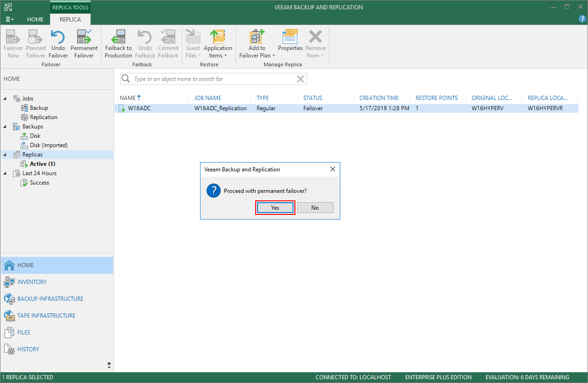Confirm permanent failover with Yes
Viewport: 588px width, 383px height.
(x=275, y=208)
